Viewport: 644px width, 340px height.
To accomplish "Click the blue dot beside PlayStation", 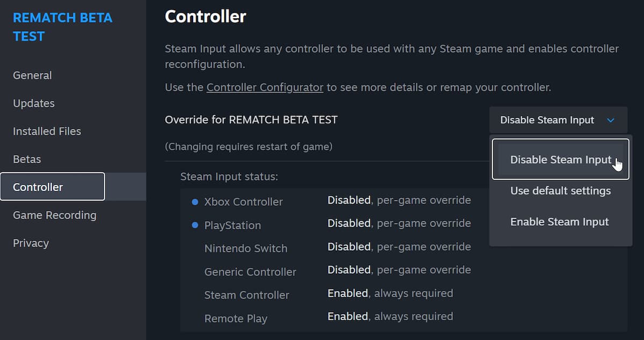I will click(195, 225).
